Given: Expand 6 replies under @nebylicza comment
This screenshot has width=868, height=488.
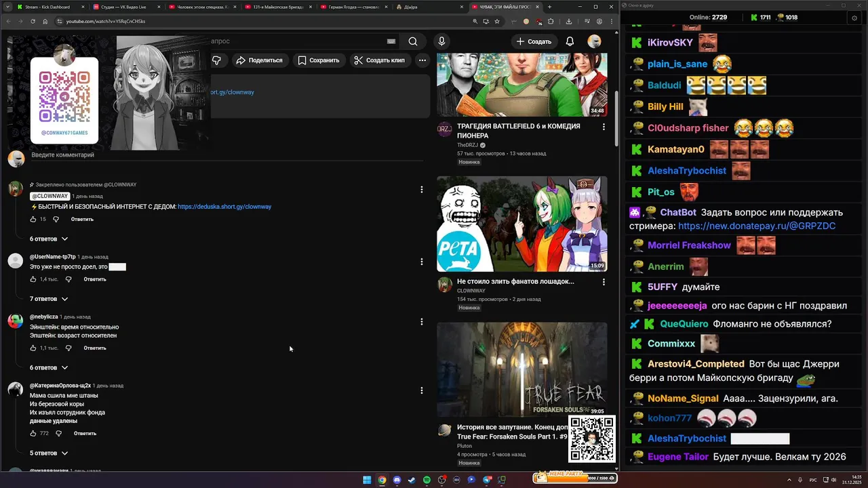Looking at the screenshot, I should tap(49, 367).
